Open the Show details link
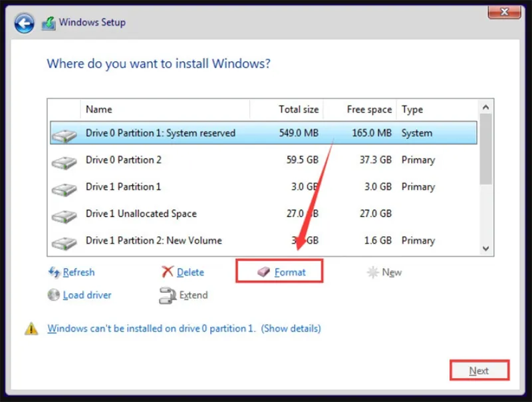The image size is (532, 402). point(291,328)
